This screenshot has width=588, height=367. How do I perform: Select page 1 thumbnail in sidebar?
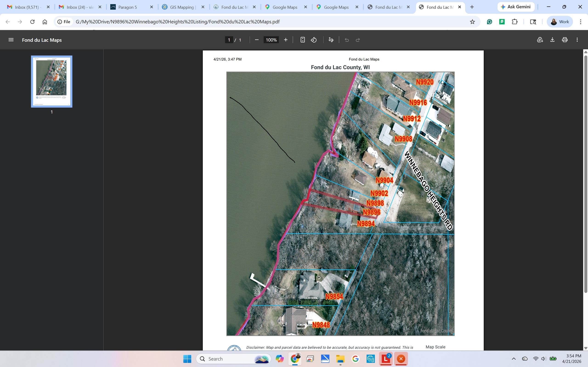coord(51,82)
